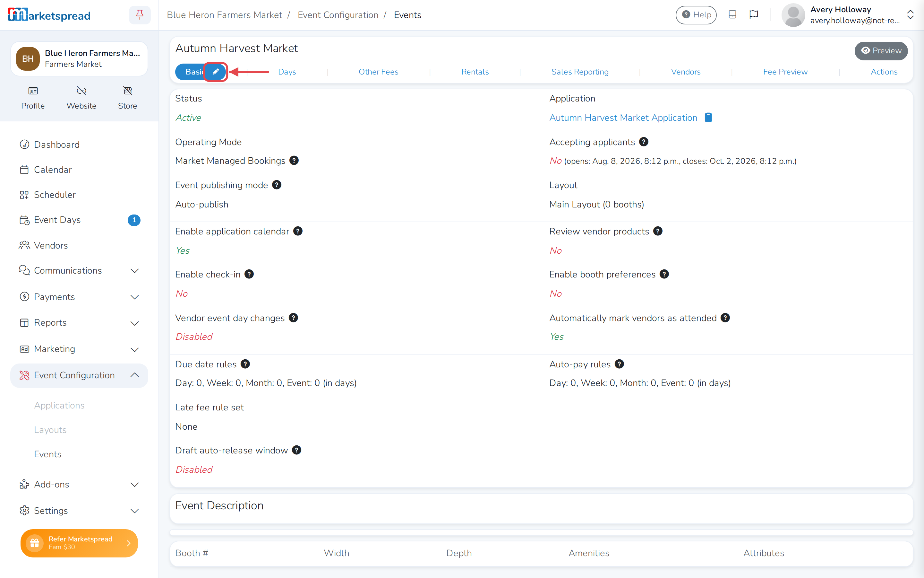The image size is (924, 578).
Task: Go to Event Days in sidebar
Action: click(x=80, y=220)
